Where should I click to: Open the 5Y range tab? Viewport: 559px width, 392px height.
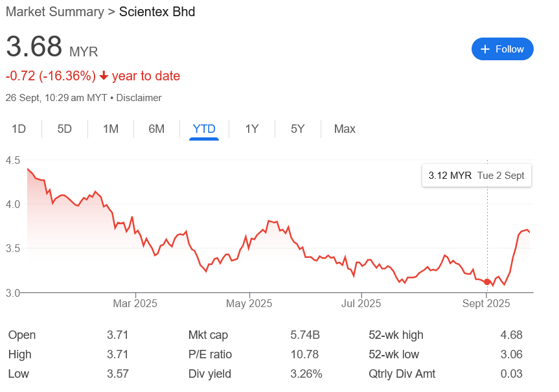(298, 129)
